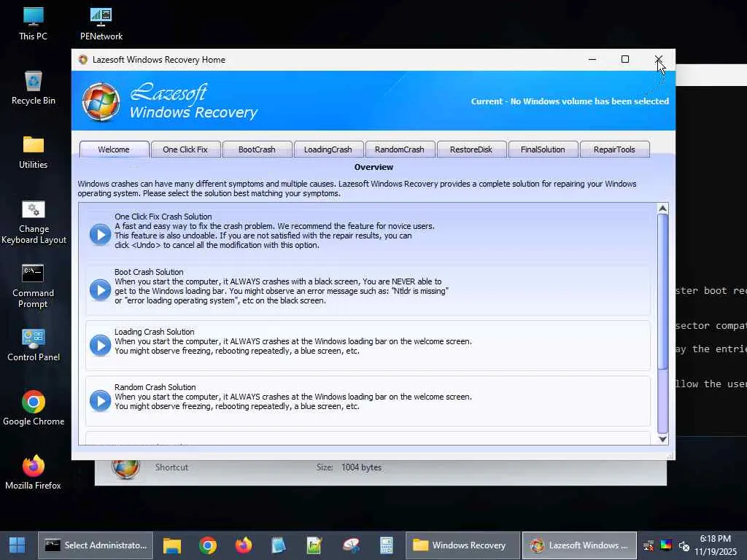Switch to the One Click Fix tab
This screenshot has height=560, width=747.
[x=185, y=149]
